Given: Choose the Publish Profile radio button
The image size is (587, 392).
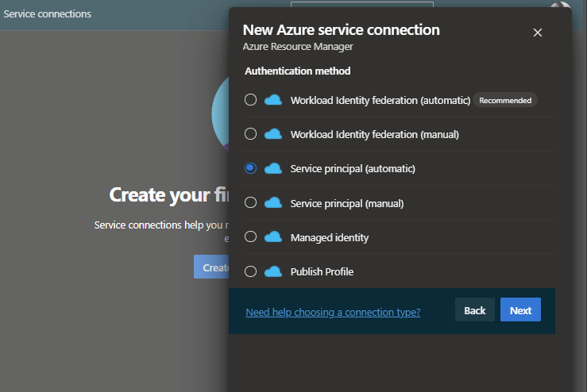Looking at the screenshot, I should click(250, 271).
